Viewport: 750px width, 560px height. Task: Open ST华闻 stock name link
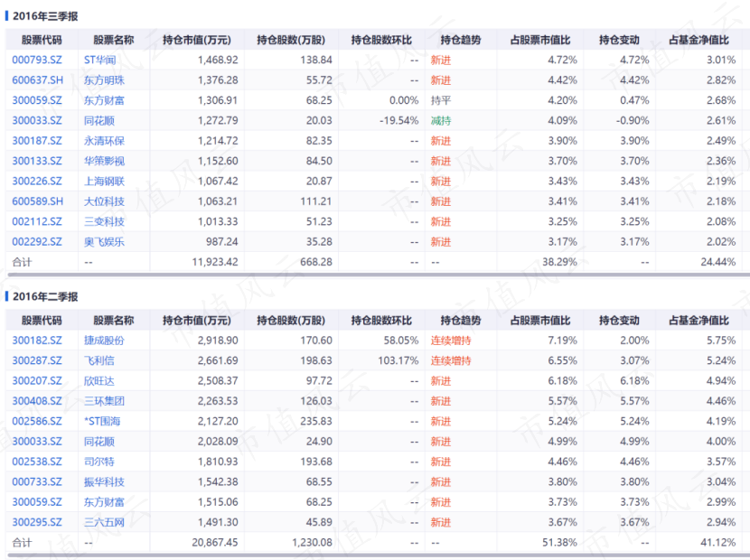click(99, 60)
